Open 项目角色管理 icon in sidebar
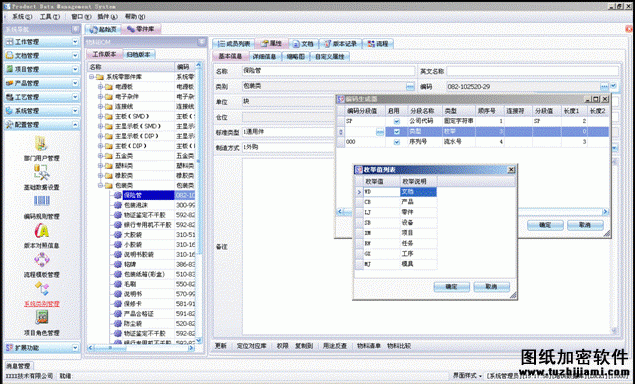This screenshot has width=635, height=384. [x=41, y=318]
